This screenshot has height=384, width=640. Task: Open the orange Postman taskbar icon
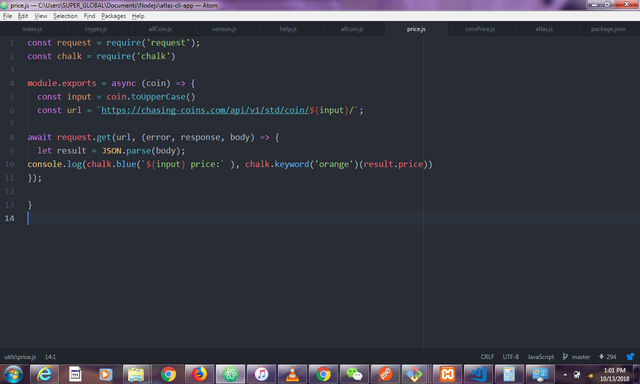point(385,374)
